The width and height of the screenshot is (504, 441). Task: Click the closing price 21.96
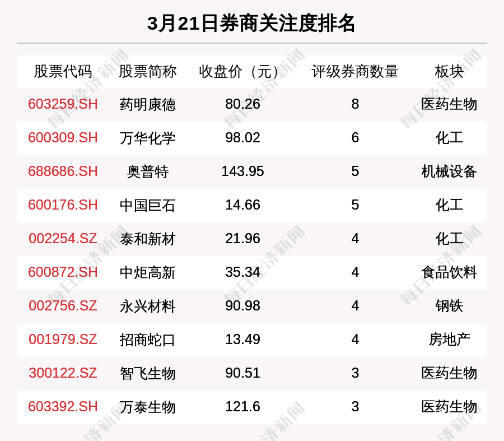(x=242, y=239)
